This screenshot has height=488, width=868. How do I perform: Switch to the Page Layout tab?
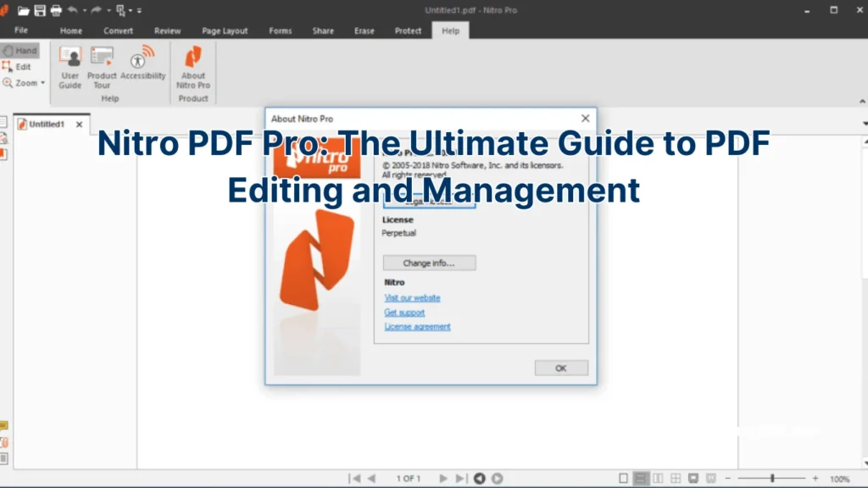pyautogui.click(x=225, y=30)
